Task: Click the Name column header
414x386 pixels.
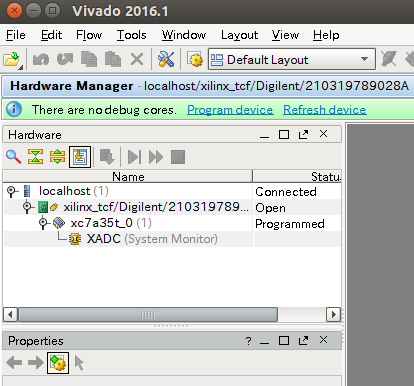Action: click(128, 177)
